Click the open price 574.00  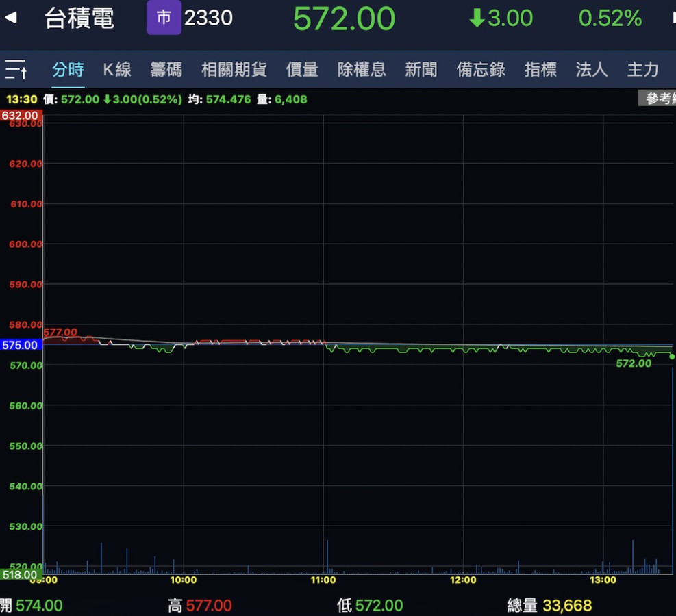(39, 606)
